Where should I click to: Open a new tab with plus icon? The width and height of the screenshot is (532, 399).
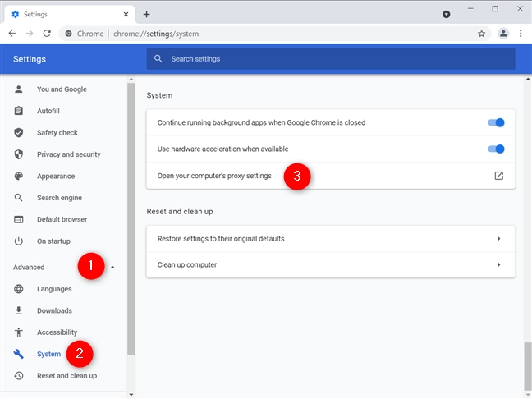point(147,14)
